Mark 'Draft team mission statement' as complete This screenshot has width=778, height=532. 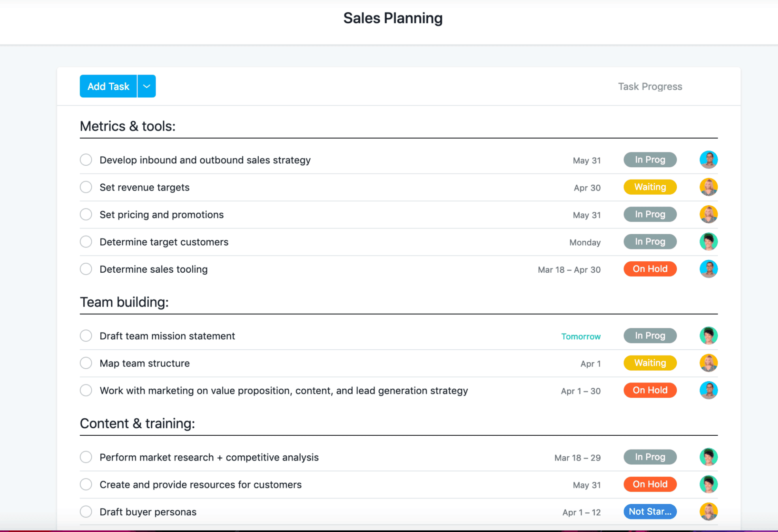coord(86,335)
